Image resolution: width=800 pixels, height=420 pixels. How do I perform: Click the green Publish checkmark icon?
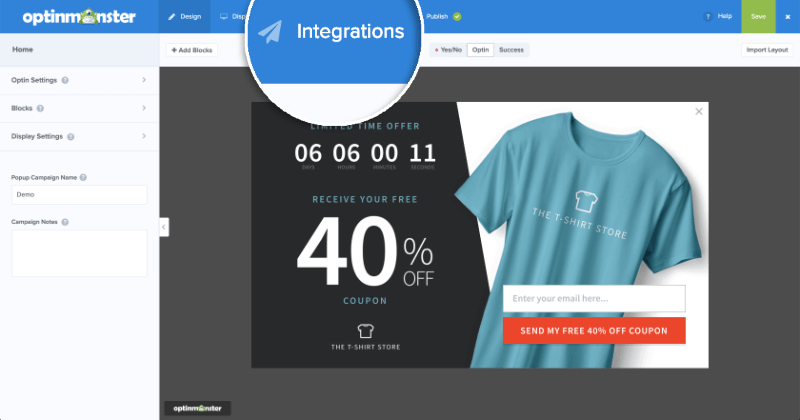click(457, 17)
